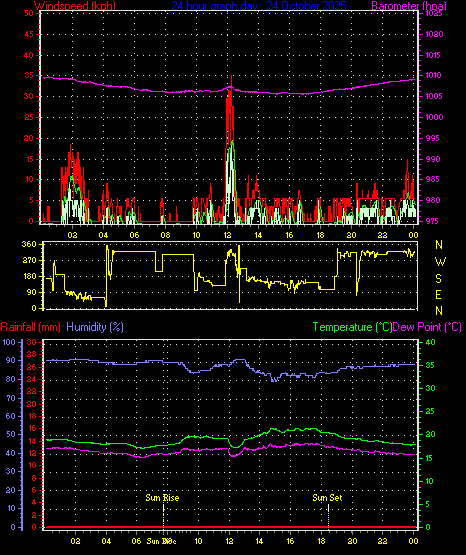Select the 70 value on humidity axis
Image resolution: width=466 pixels, height=555 pixels.
(x=11, y=398)
